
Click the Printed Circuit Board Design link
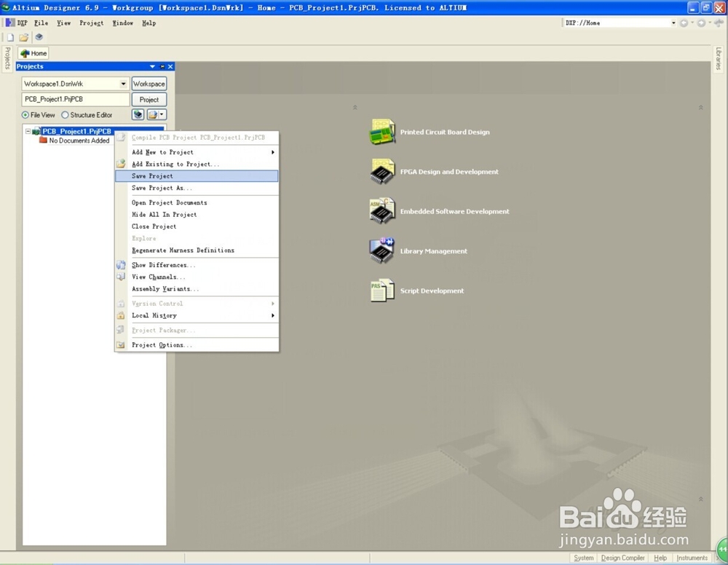click(x=445, y=132)
